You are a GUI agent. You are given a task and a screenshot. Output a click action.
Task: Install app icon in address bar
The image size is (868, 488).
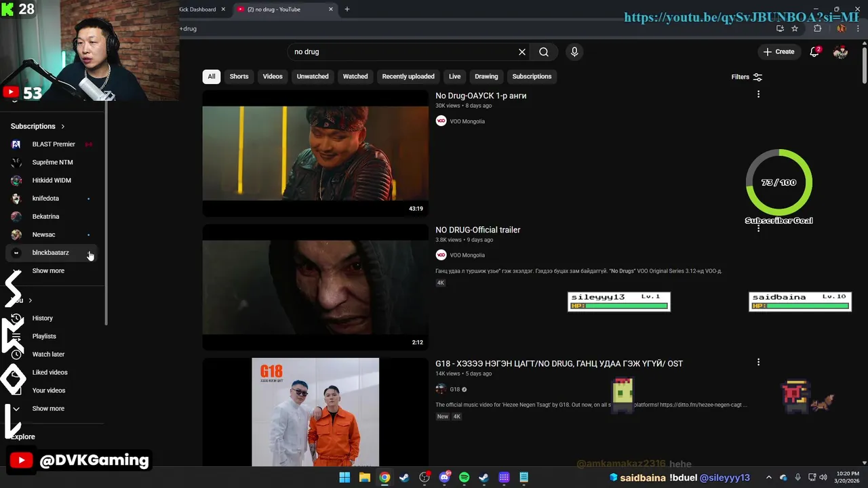click(780, 28)
